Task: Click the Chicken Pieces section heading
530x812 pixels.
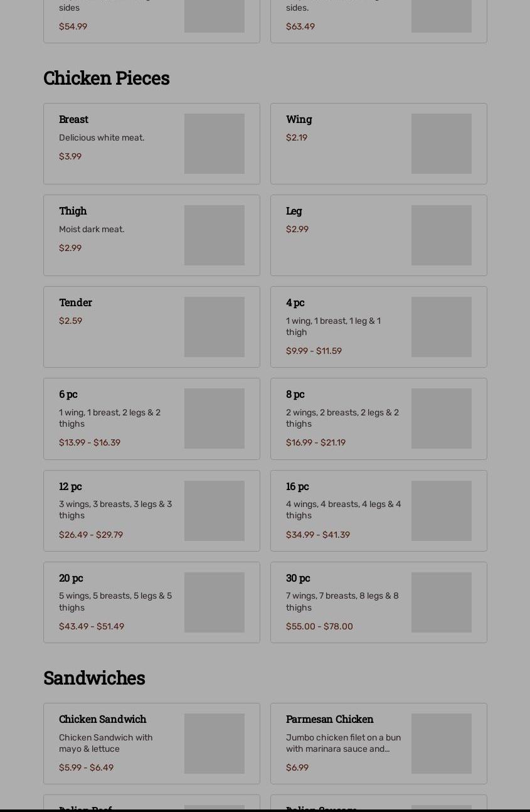Action: [107, 78]
